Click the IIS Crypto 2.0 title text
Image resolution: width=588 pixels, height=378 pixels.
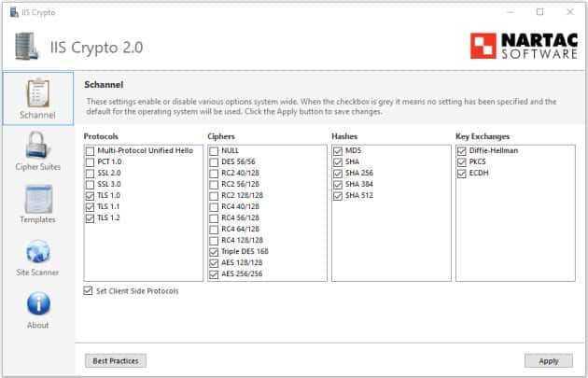tap(96, 48)
